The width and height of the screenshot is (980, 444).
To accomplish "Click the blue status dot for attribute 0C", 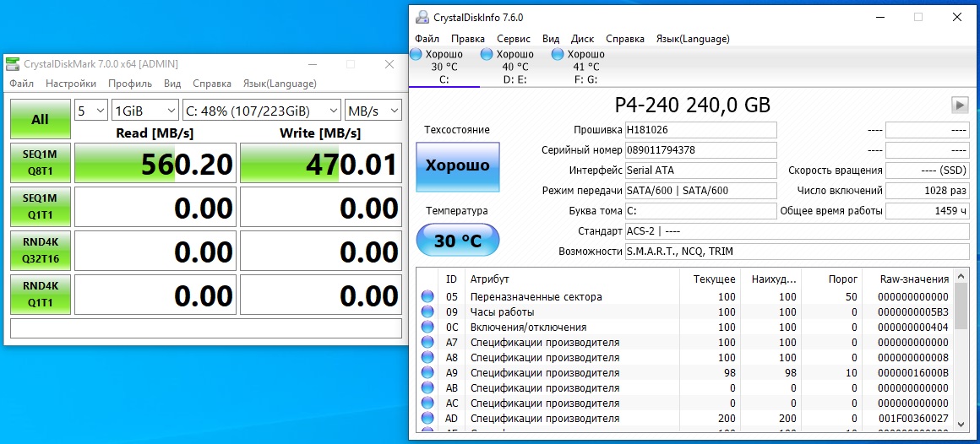I will click(427, 328).
